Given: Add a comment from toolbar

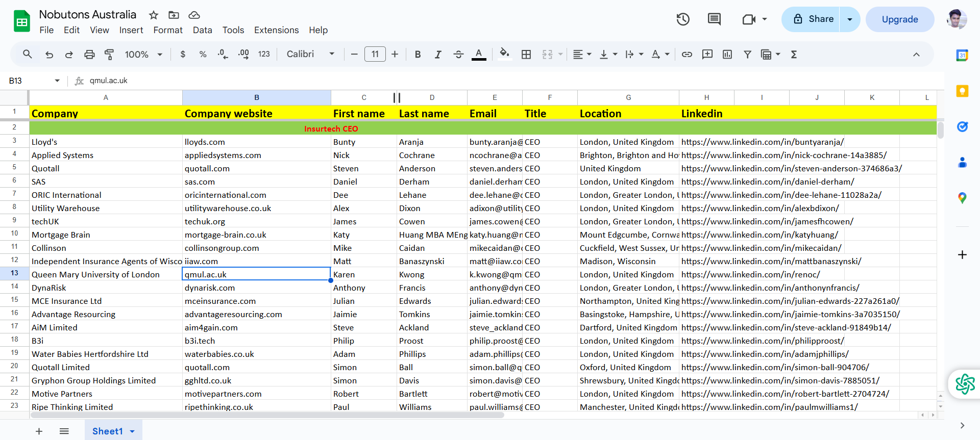Looking at the screenshot, I should point(707,55).
